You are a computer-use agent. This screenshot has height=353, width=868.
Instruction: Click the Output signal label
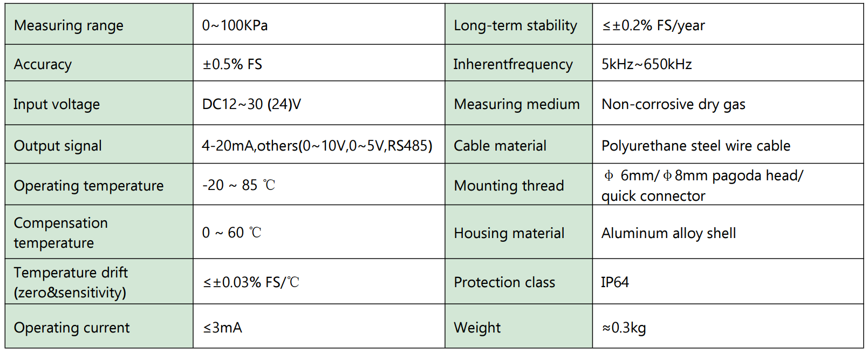tap(58, 146)
